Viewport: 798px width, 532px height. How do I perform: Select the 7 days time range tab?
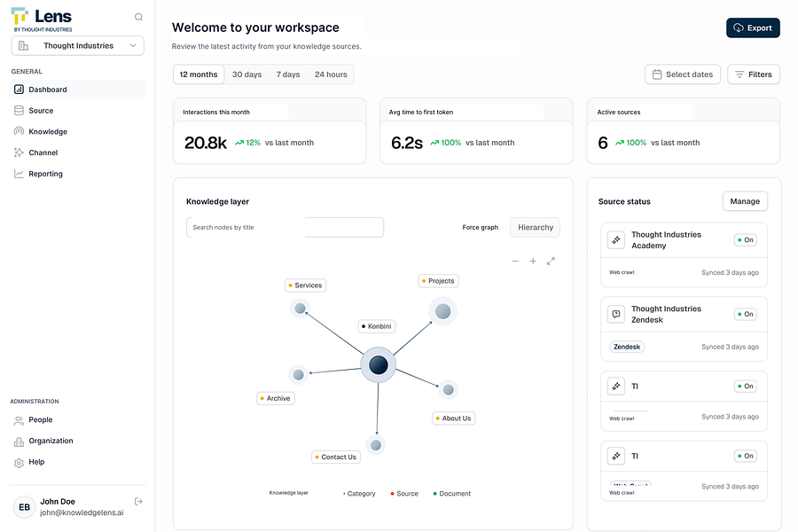click(288, 74)
